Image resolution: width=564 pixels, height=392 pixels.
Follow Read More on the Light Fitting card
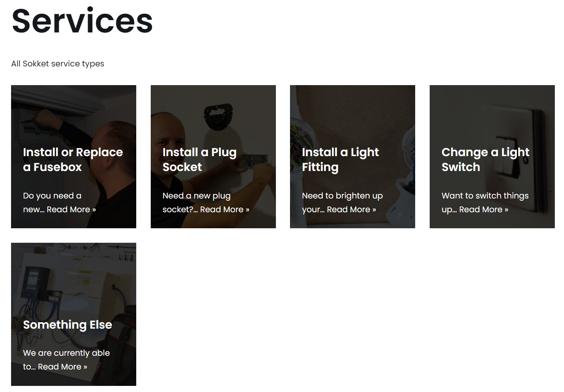tap(351, 210)
